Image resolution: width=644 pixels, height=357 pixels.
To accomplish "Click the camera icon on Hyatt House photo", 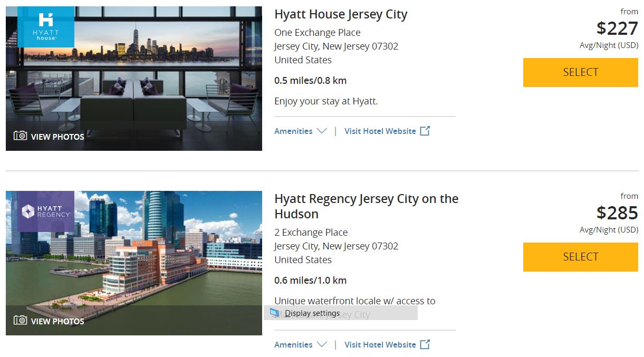I will 20,136.
